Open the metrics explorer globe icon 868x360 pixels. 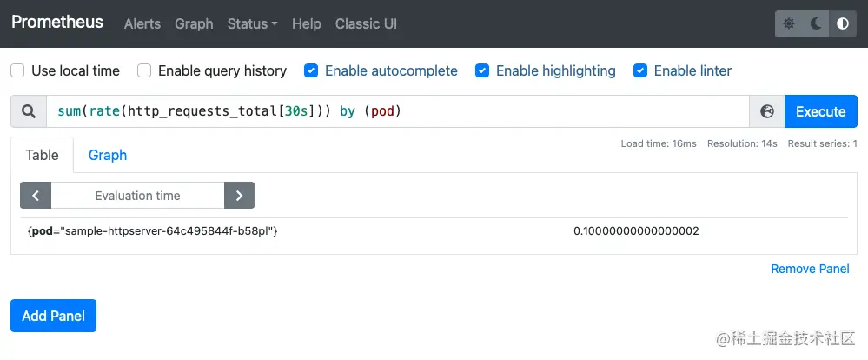(x=767, y=111)
